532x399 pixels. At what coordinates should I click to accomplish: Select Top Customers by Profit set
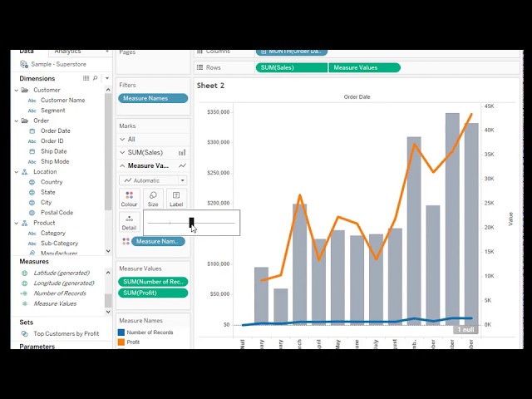coord(66,334)
